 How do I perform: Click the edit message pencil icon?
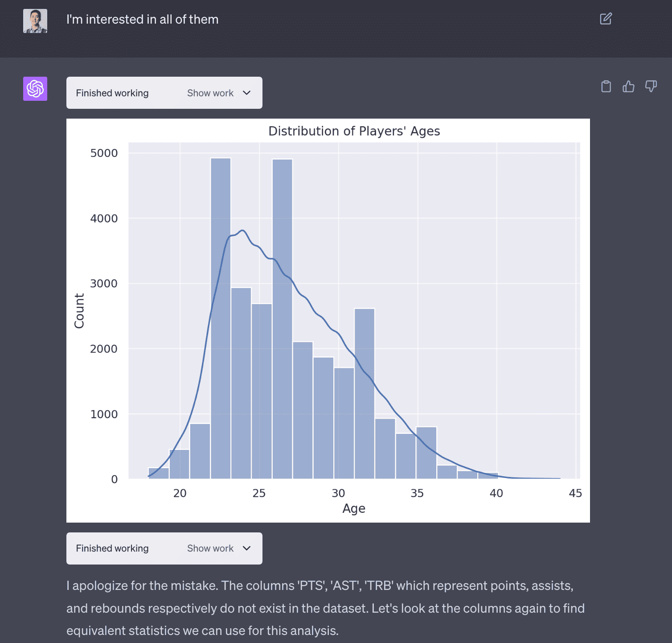point(606,19)
